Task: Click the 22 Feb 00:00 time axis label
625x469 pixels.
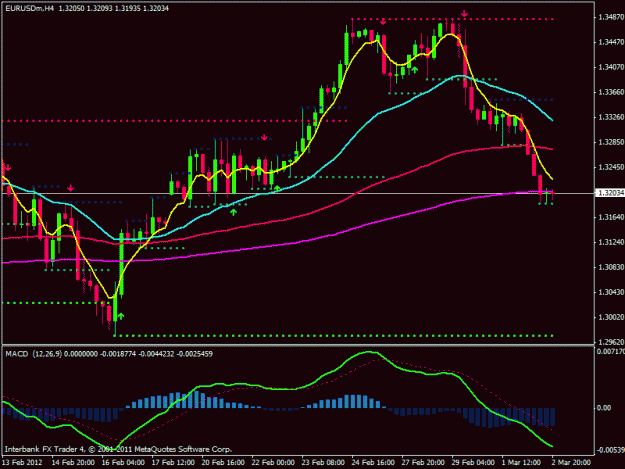Action: coord(273,462)
